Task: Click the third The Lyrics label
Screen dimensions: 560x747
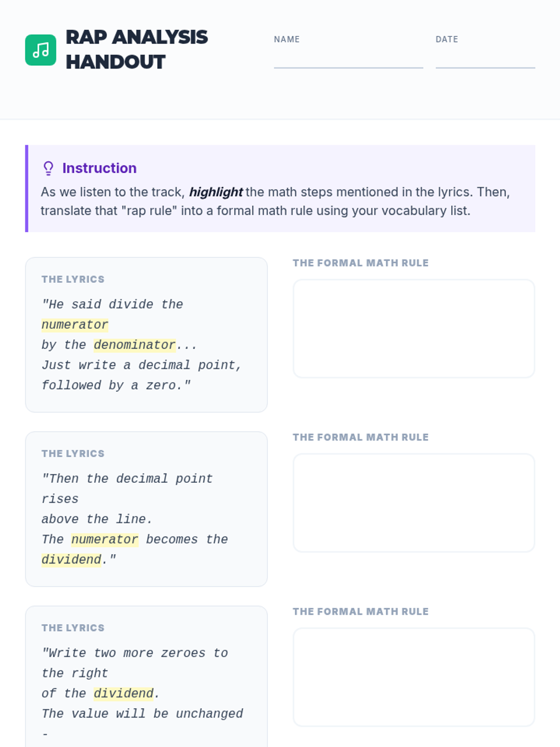Action: coord(73,627)
